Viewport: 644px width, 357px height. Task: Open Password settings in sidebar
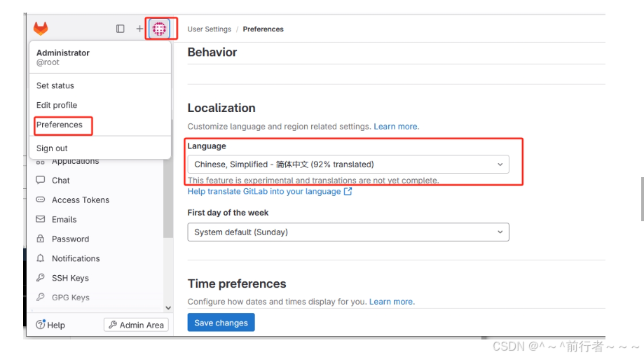pos(70,239)
